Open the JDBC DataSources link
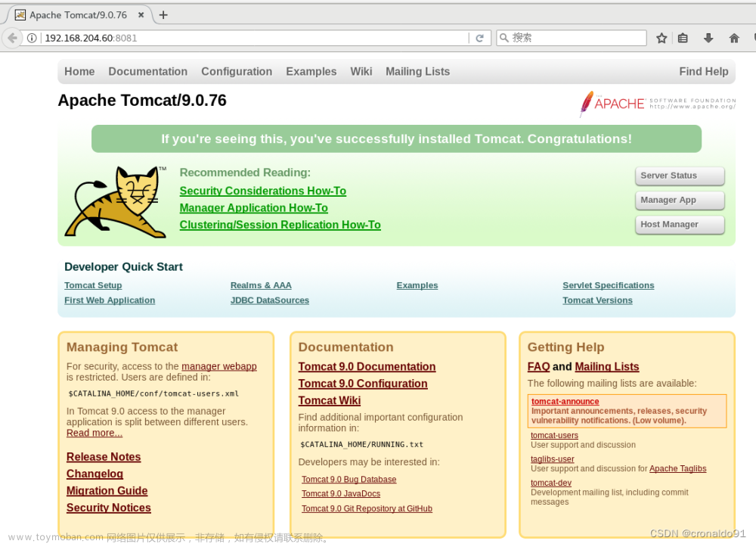This screenshot has height=544, width=756. (270, 300)
